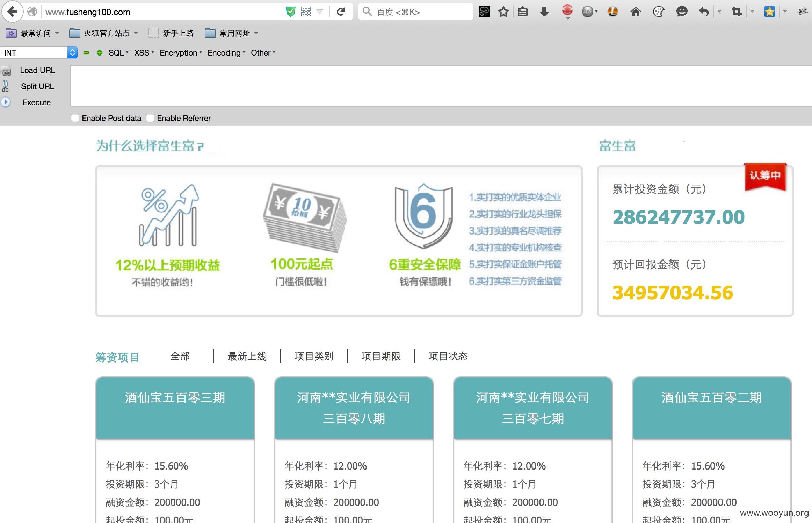The image size is (812, 523).
Task: Open the INT type combo box
Action: 39,53
